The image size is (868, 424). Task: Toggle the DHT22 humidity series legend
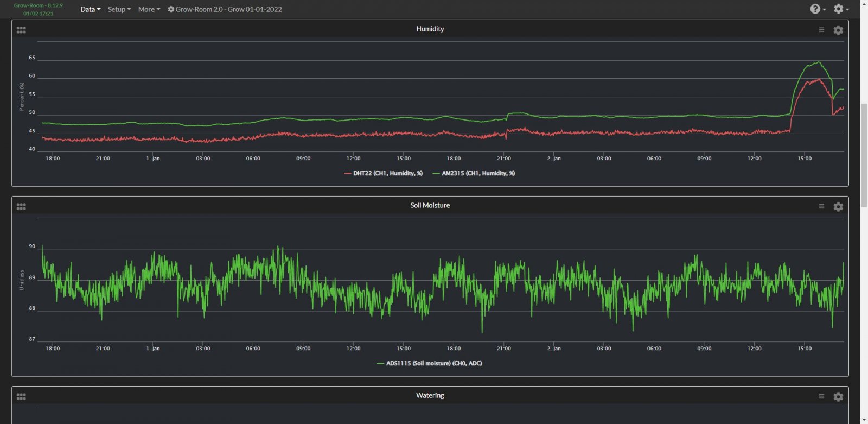tap(383, 173)
